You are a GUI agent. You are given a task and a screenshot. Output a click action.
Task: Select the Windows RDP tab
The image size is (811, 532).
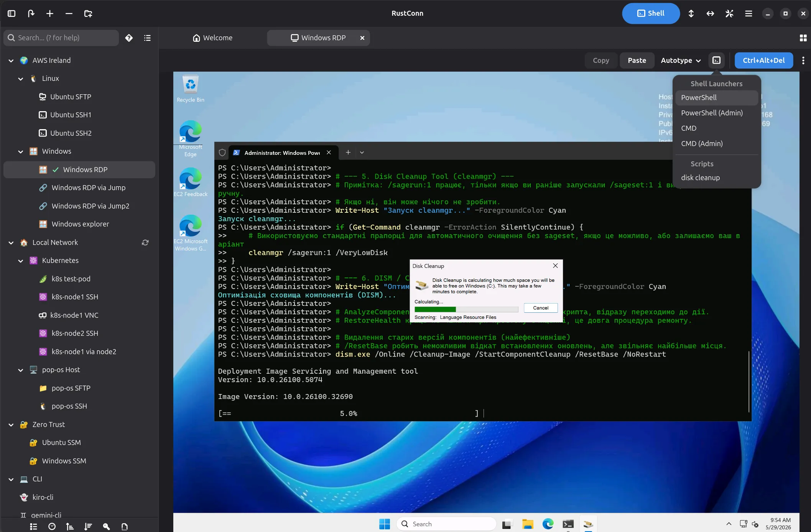(318, 38)
